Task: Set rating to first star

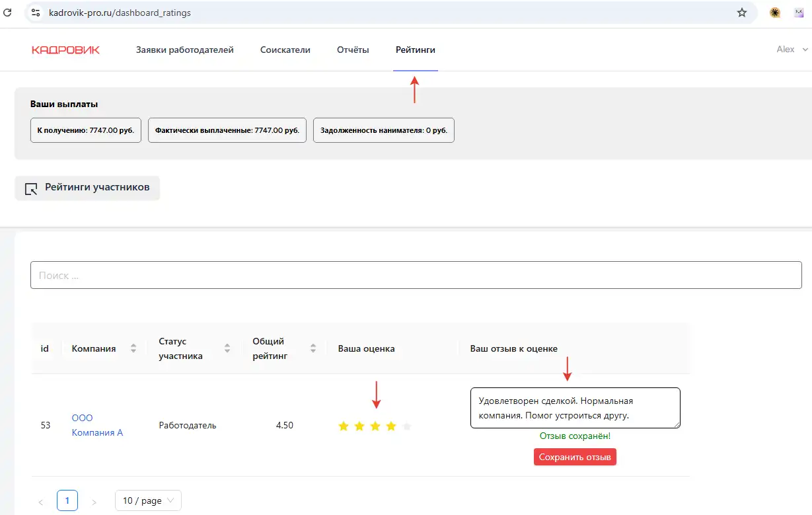Action: (344, 426)
